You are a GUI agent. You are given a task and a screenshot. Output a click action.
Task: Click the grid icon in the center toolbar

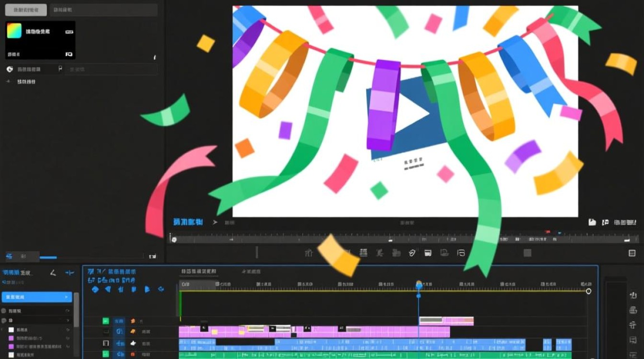[364, 253]
